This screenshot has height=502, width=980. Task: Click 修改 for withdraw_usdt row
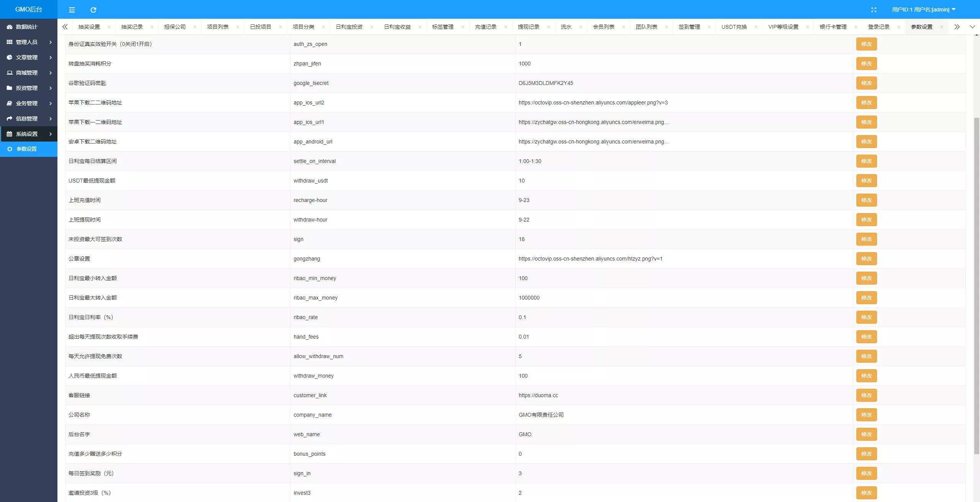[x=866, y=181]
